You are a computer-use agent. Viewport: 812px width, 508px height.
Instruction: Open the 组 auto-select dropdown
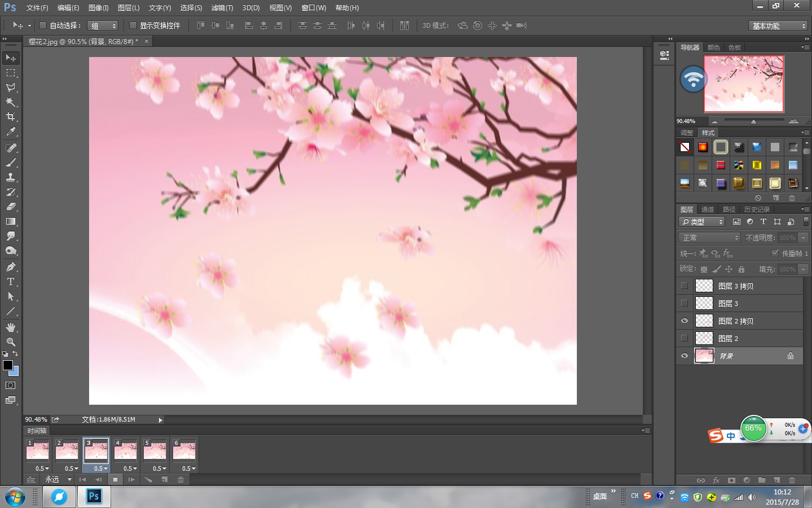point(103,26)
